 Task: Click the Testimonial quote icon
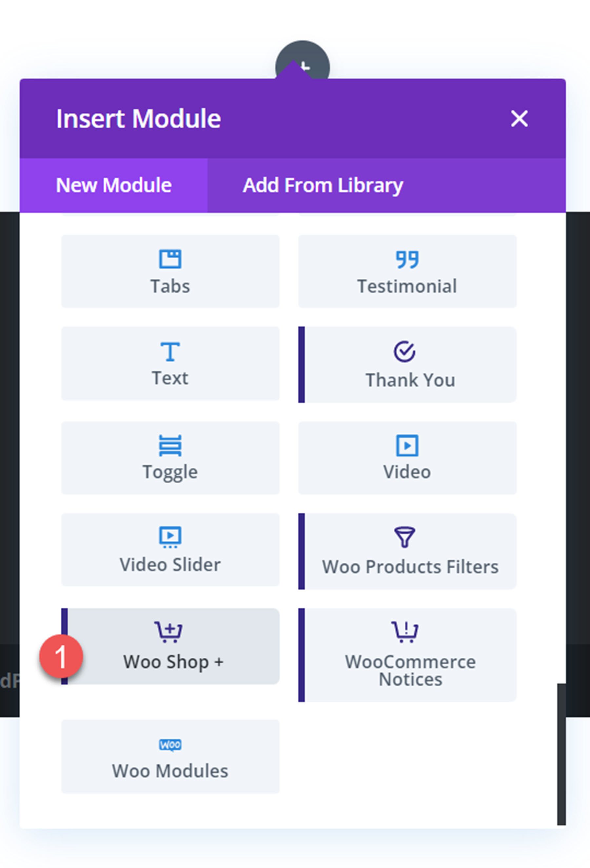[x=407, y=259]
